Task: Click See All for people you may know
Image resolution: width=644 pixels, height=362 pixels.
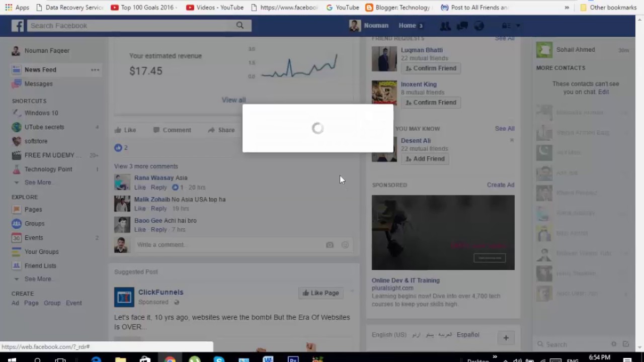Action: (505, 129)
